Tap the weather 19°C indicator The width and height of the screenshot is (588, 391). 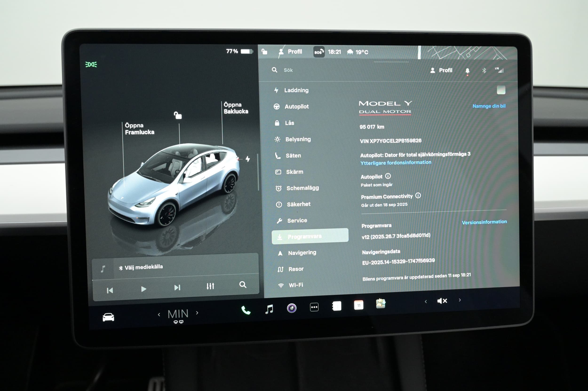tap(358, 52)
